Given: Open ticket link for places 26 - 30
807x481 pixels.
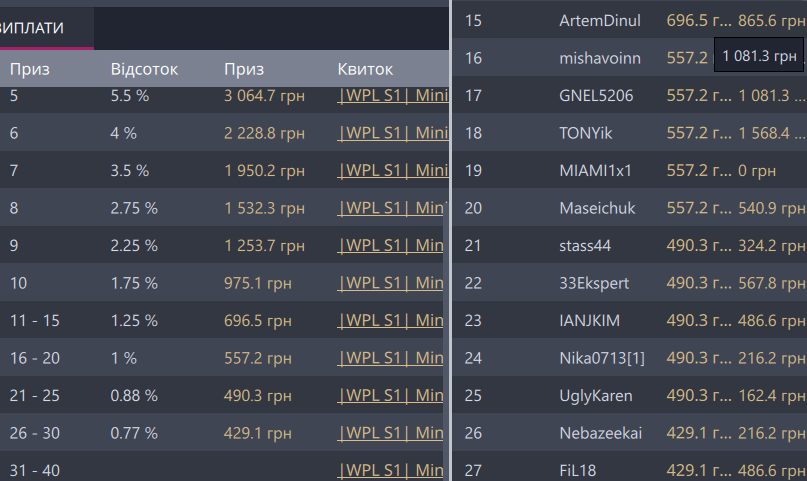Looking at the screenshot, I should pyautogui.click(x=392, y=432).
